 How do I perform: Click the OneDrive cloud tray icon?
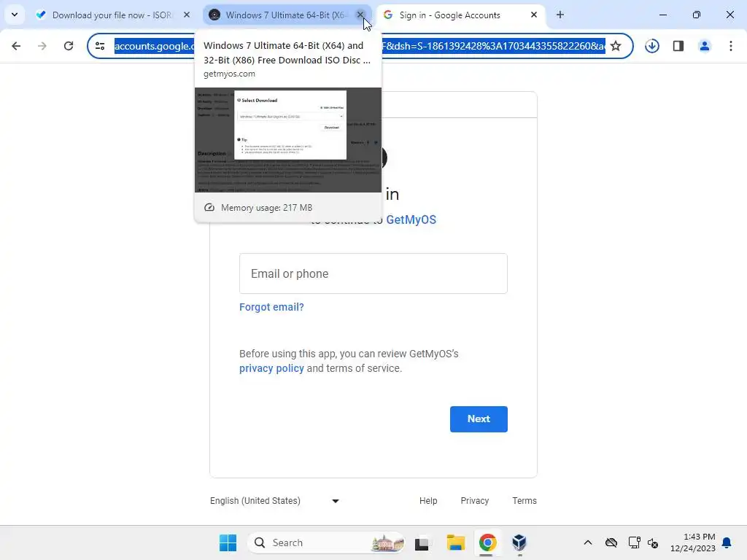click(x=611, y=542)
